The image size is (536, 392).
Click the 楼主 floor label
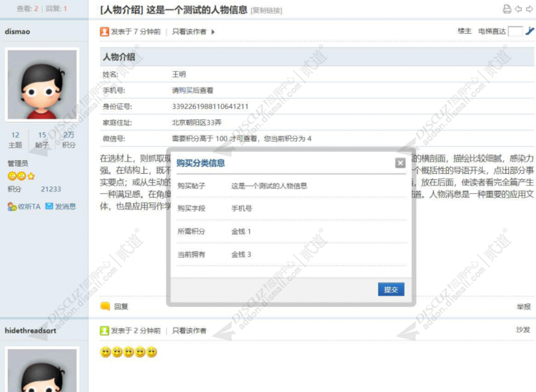465,31
